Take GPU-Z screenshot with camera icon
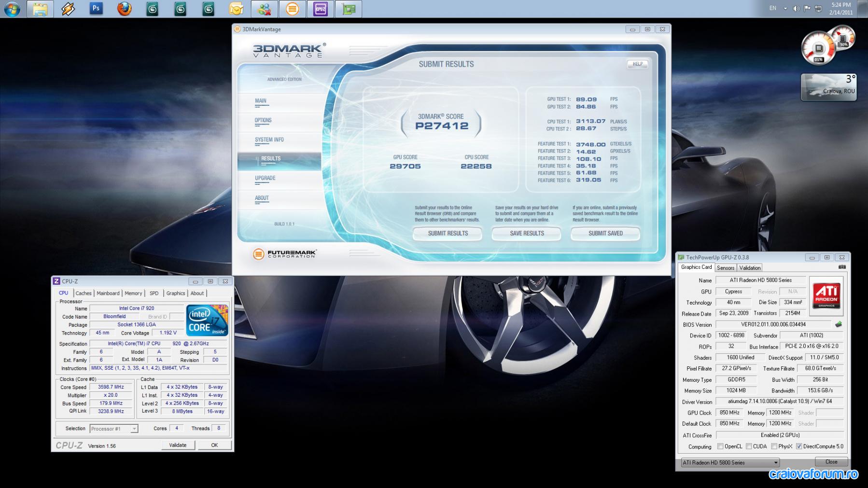 (x=842, y=267)
